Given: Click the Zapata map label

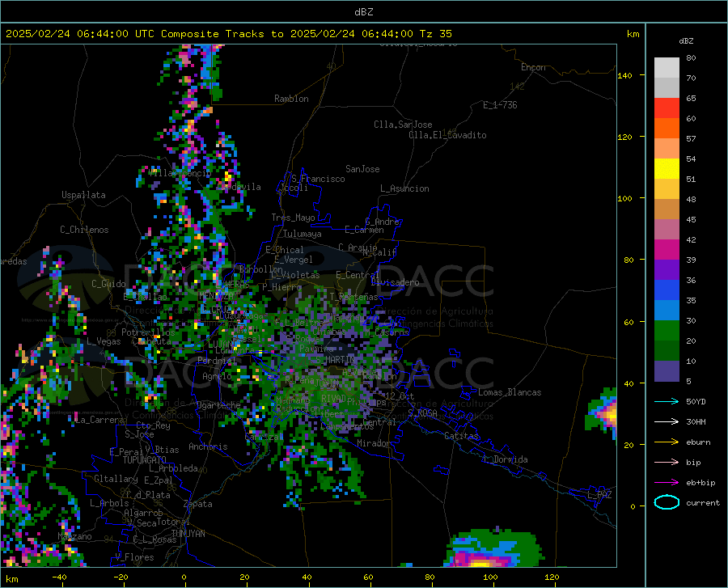Looking at the screenshot, I should pyautogui.click(x=198, y=504).
